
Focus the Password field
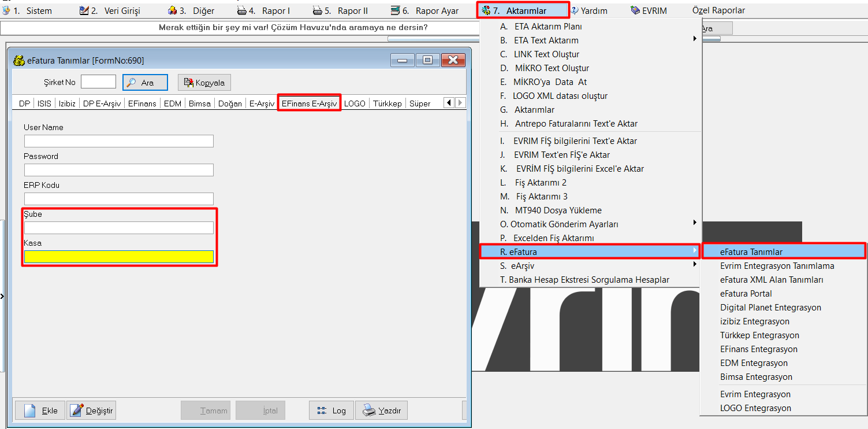[x=119, y=170]
